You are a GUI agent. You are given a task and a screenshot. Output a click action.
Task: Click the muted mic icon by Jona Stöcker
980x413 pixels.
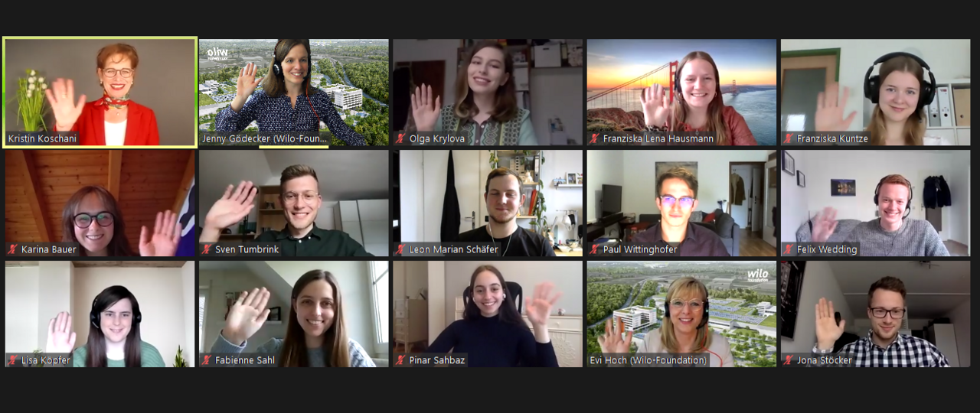[789, 360]
